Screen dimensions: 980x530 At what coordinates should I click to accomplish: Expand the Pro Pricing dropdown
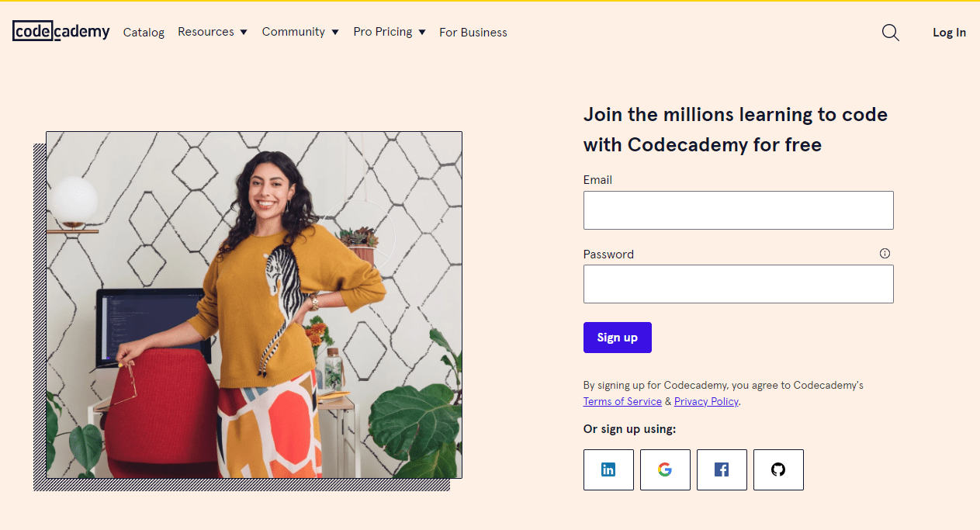pos(383,32)
